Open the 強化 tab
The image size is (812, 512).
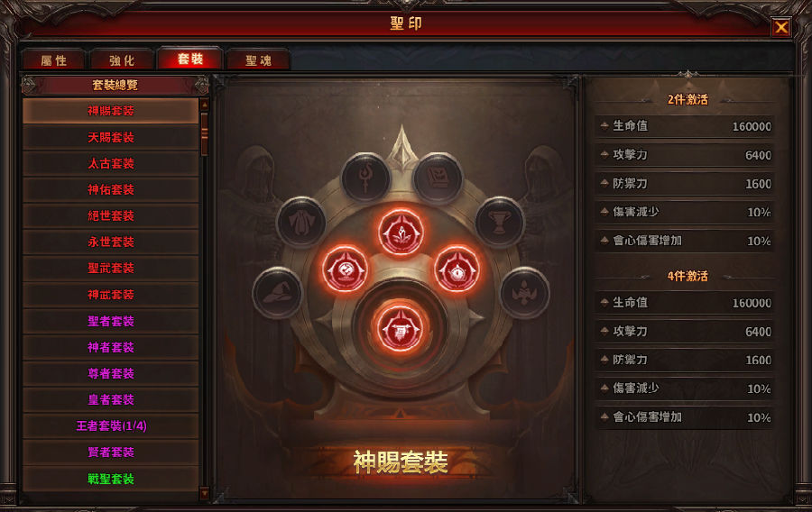click(x=122, y=60)
